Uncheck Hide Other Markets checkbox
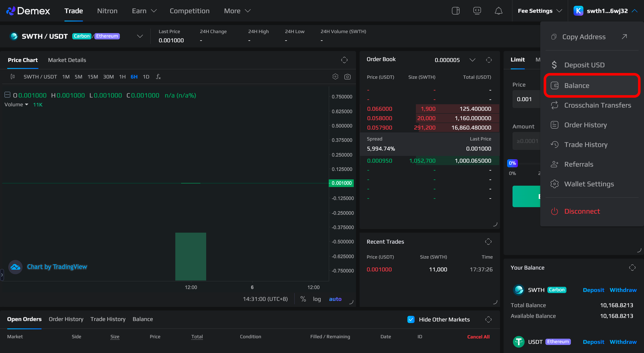This screenshot has height=353, width=644. [x=411, y=319]
